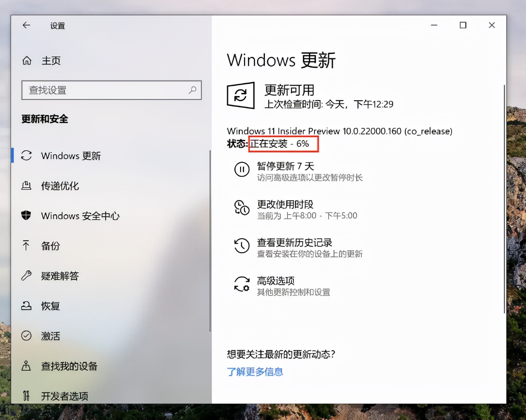The height and width of the screenshot is (420, 526).
Task: Click the sidebar vertical scrollbar
Action: point(210,241)
